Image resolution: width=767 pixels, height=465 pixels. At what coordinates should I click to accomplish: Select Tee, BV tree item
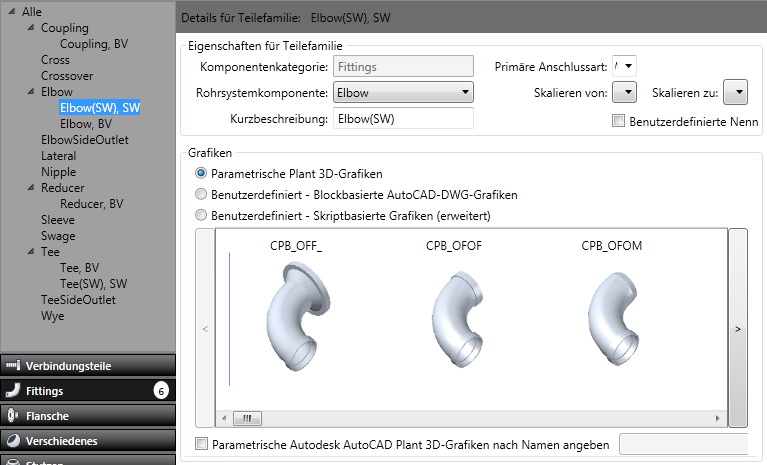point(79,267)
